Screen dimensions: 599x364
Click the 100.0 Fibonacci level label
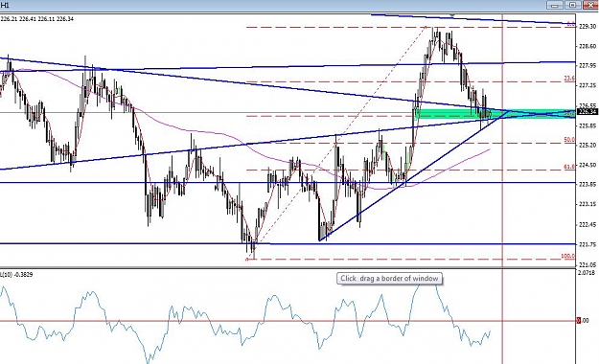coord(567,256)
